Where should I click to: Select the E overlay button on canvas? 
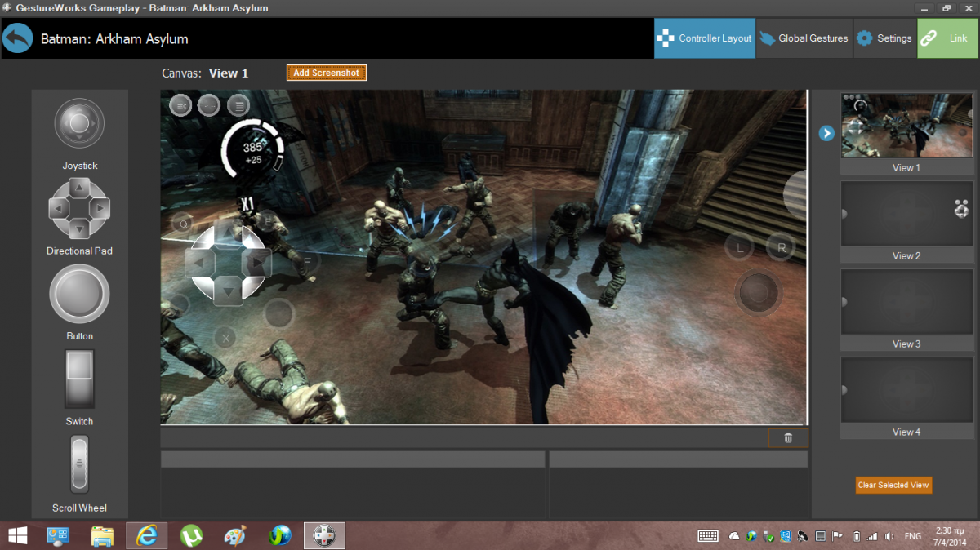pos(266,221)
